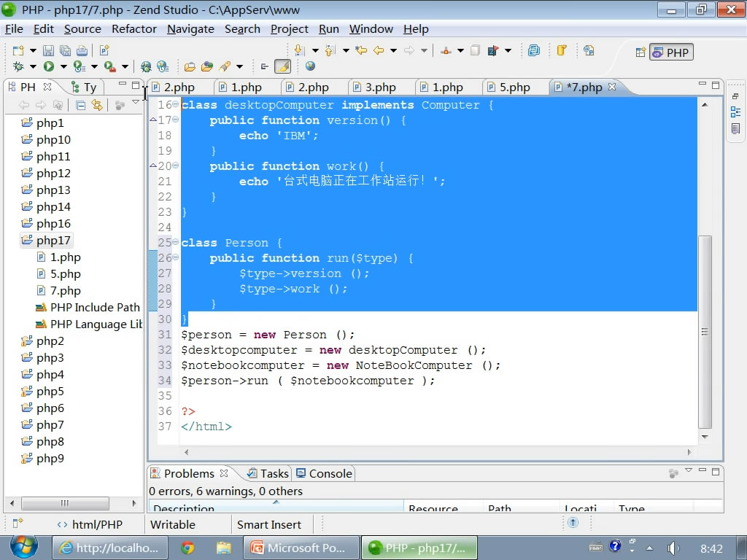Image resolution: width=747 pixels, height=560 pixels.
Task: Switch to the Console tab
Action: coord(325,473)
